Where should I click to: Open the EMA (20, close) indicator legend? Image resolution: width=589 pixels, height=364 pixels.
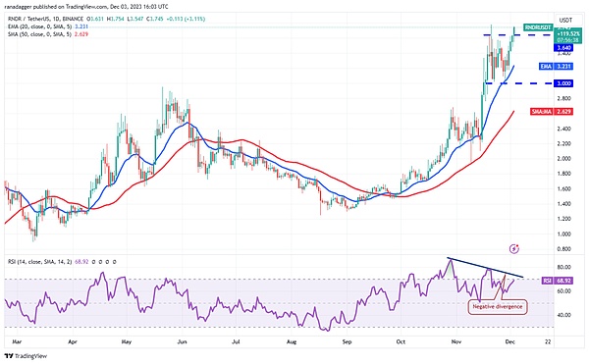tap(40, 26)
